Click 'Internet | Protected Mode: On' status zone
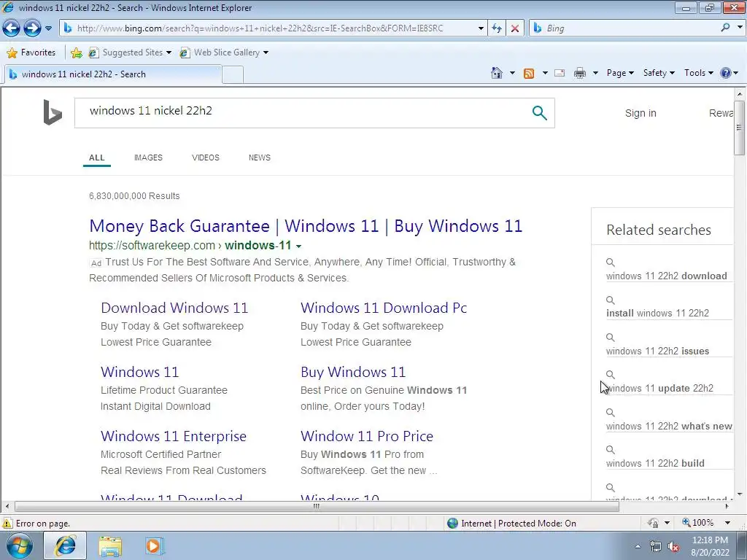This screenshot has width=747, height=560. tap(511, 524)
